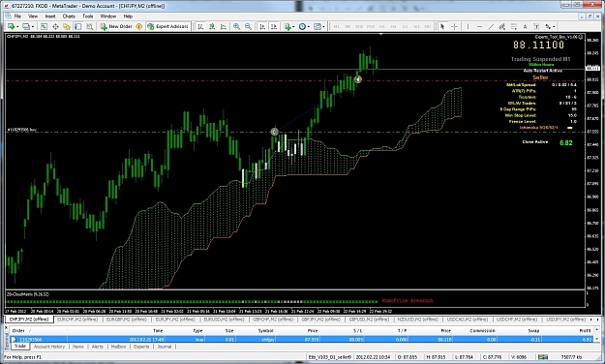The image size is (605, 364).
Task: Select the open chfjpy buy order row
Action: click(x=302, y=339)
